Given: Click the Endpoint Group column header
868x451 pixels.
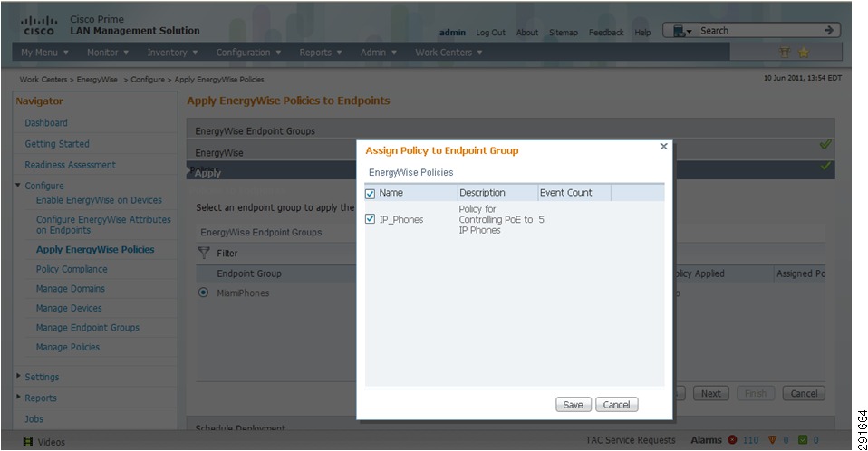Looking at the screenshot, I should (x=249, y=273).
